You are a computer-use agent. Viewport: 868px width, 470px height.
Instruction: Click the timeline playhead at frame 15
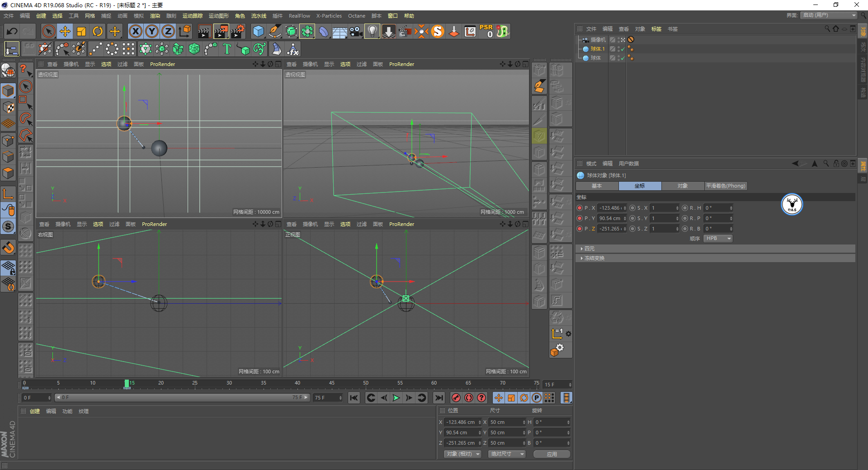coord(127,384)
